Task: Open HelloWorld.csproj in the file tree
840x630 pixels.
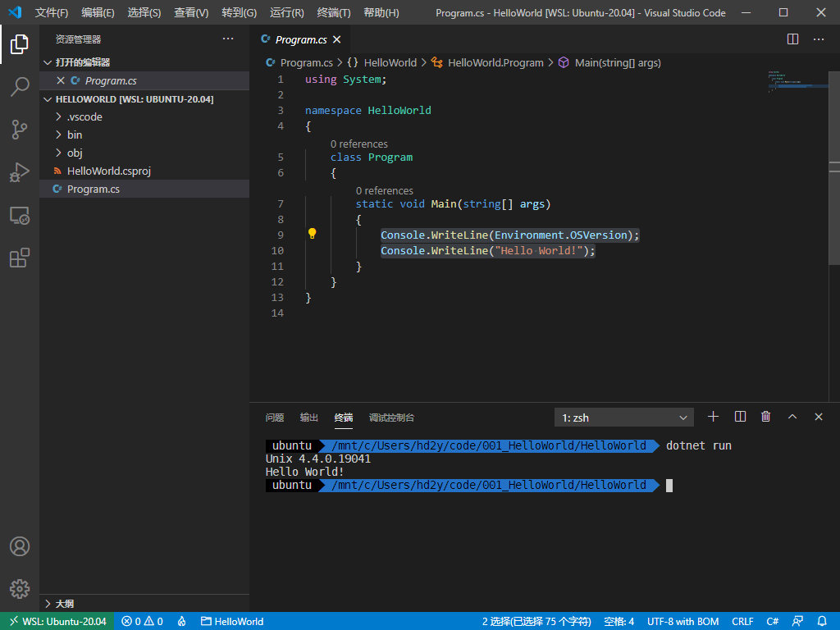Action: point(145,171)
